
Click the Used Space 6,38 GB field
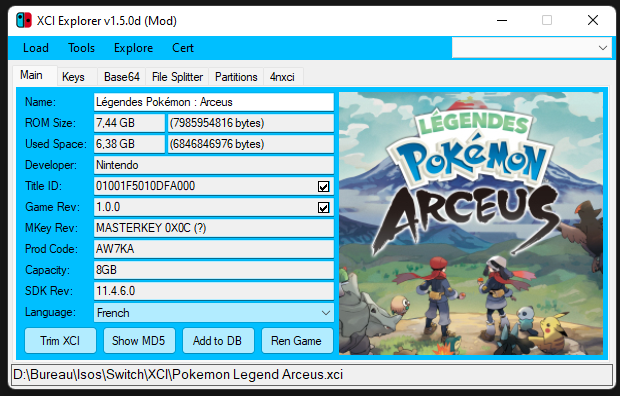point(129,144)
